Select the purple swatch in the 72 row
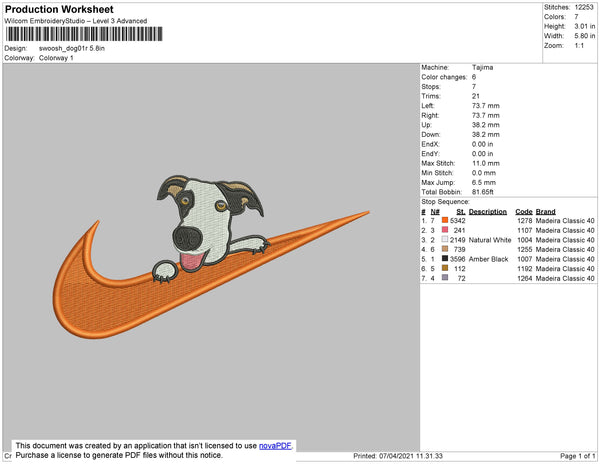Viewport: 600px width, 464px height. click(x=445, y=277)
